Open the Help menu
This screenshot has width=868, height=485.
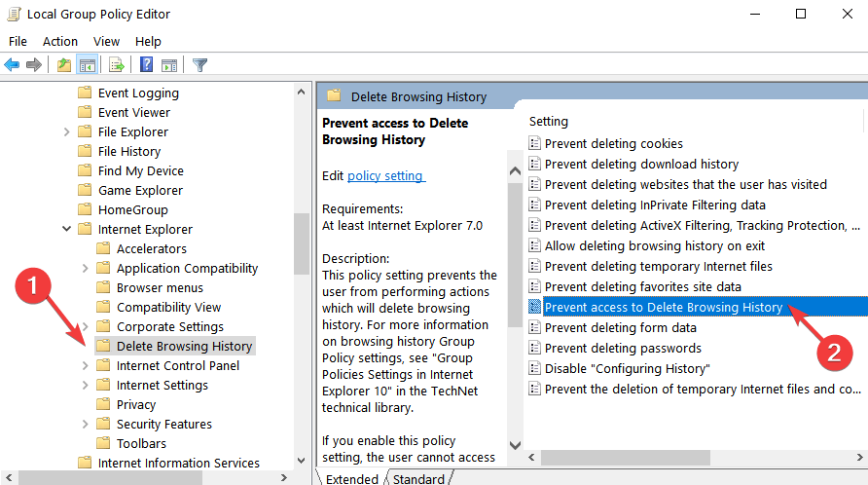coord(148,42)
